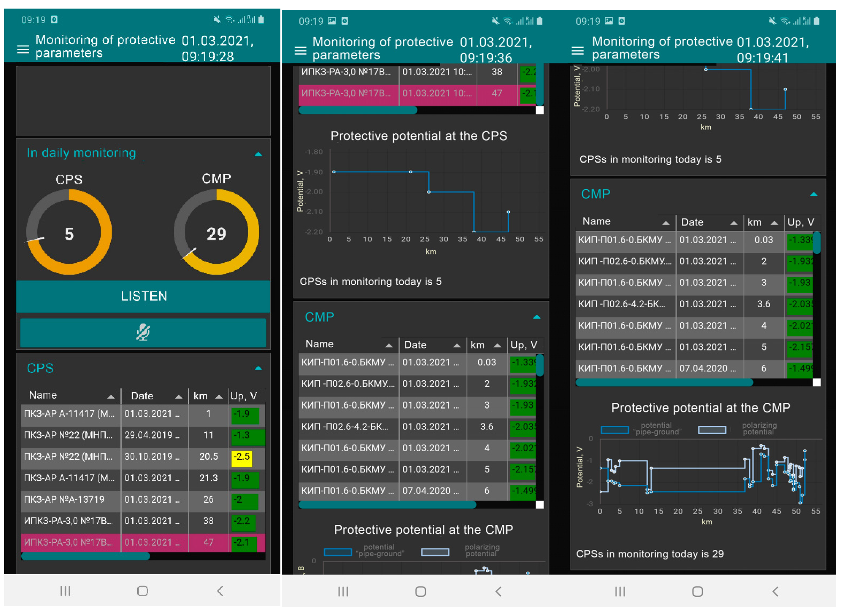Collapse CMP section in rightmost screen
This screenshot has height=616, width=845.
814,194
